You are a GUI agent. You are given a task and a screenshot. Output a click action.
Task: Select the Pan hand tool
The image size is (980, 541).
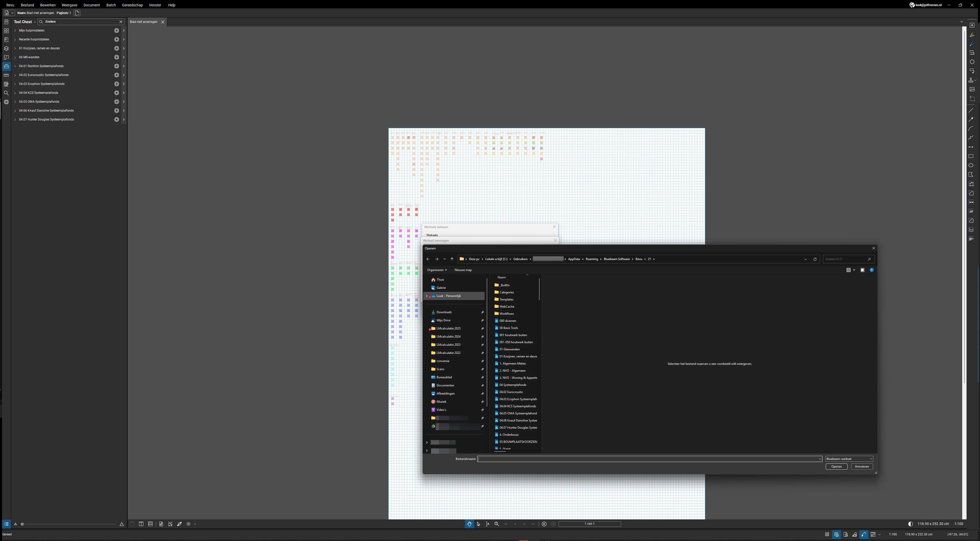pyautogui.click(x=469, y=524)
